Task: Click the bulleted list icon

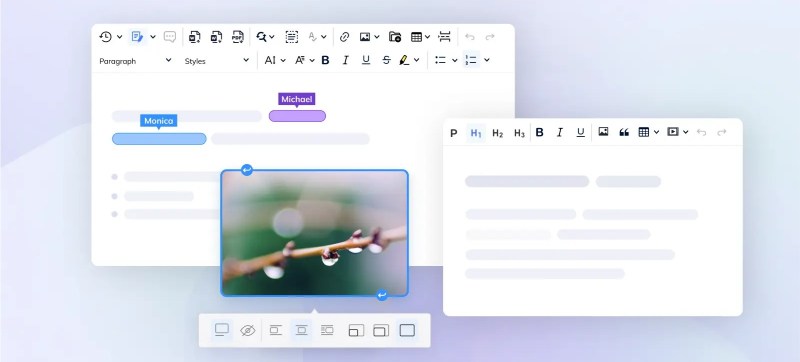Action: 440,60
